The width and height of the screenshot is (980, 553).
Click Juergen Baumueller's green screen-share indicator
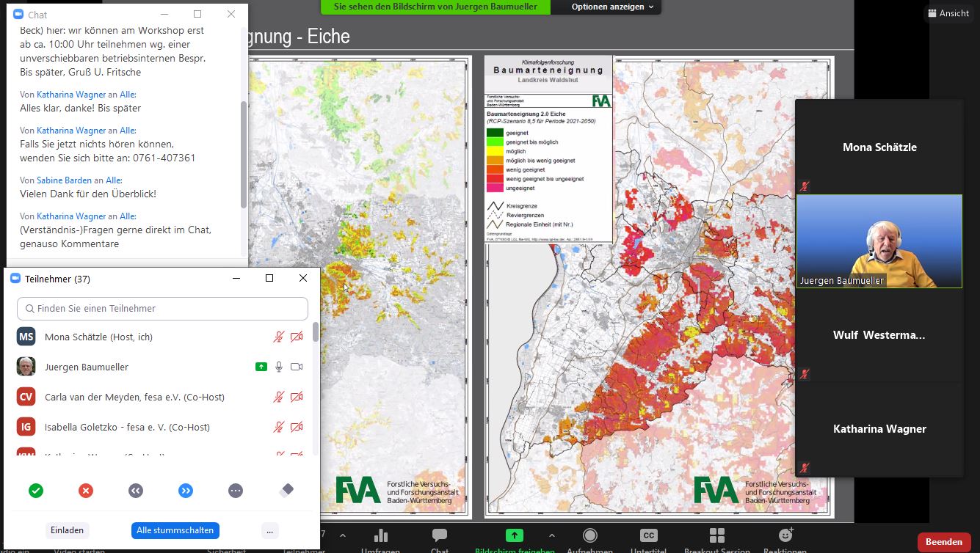point(261,367)
